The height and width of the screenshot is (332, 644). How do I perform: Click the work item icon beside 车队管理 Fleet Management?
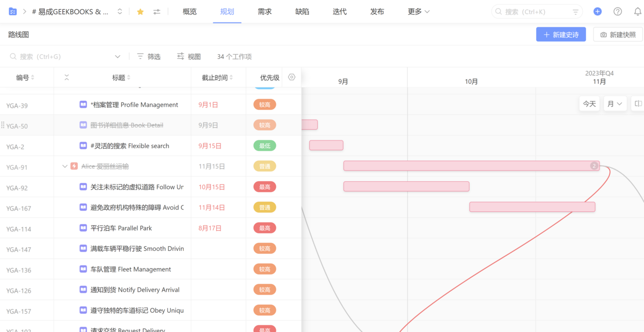pos(83,269)
